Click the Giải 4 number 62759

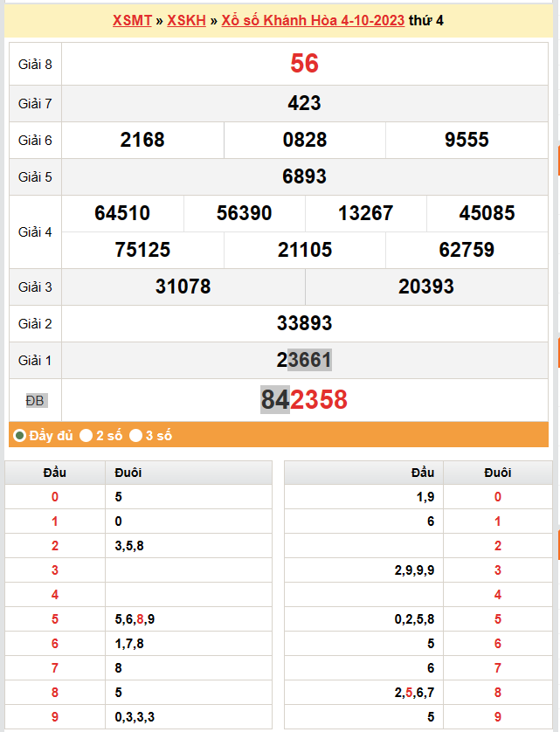(x=467, y=250)
